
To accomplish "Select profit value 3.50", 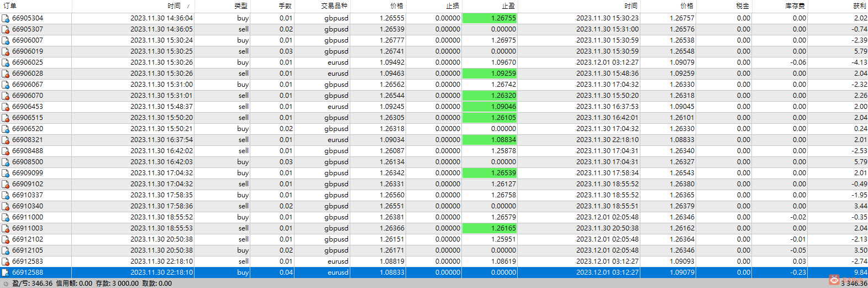I will pyautogui.click(x=860, y=250).
